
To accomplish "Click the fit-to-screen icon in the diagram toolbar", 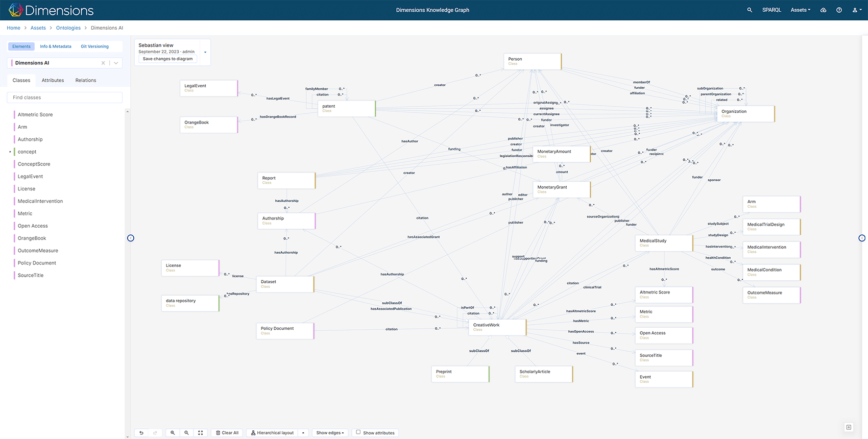I will 201,433.
